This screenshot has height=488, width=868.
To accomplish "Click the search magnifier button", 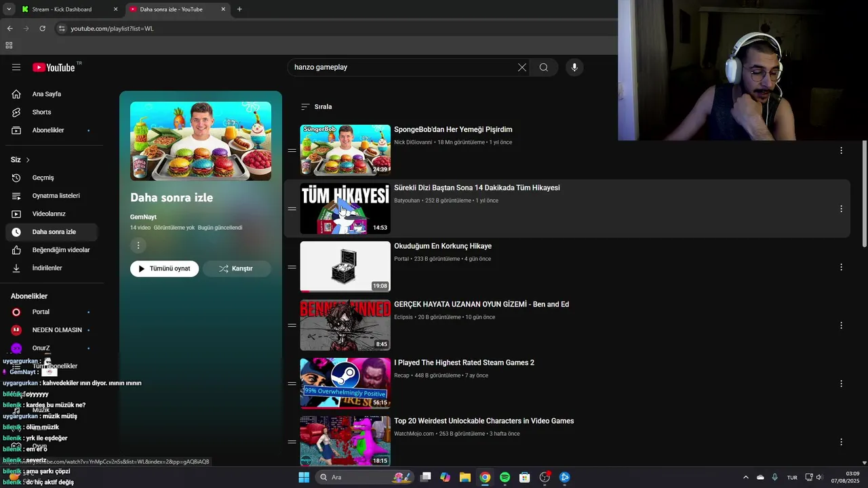I will pos(544,67).
